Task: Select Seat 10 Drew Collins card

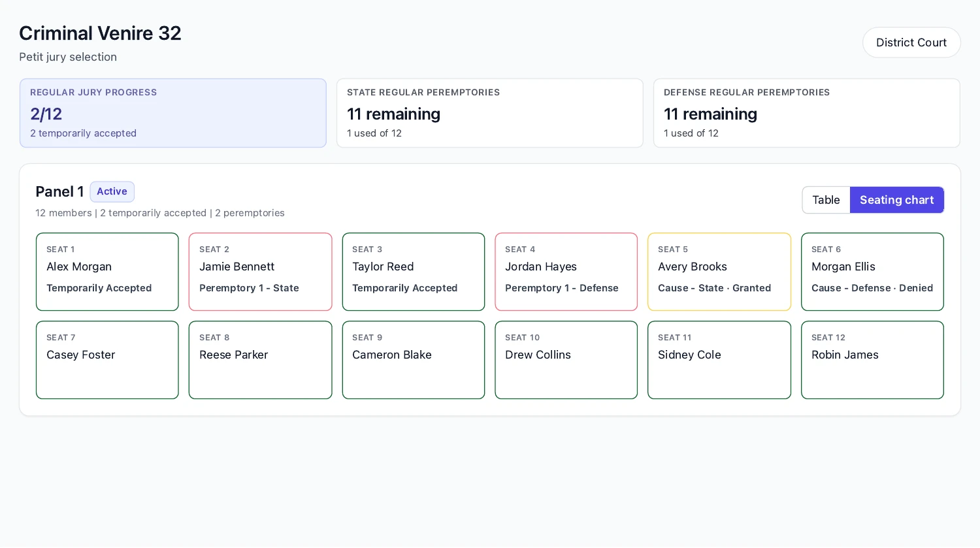Action: coord(566,360)
